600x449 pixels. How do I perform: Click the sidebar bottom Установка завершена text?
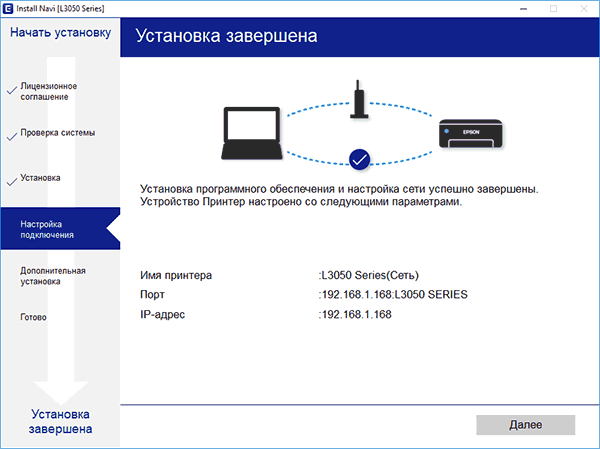pos(60,421)
